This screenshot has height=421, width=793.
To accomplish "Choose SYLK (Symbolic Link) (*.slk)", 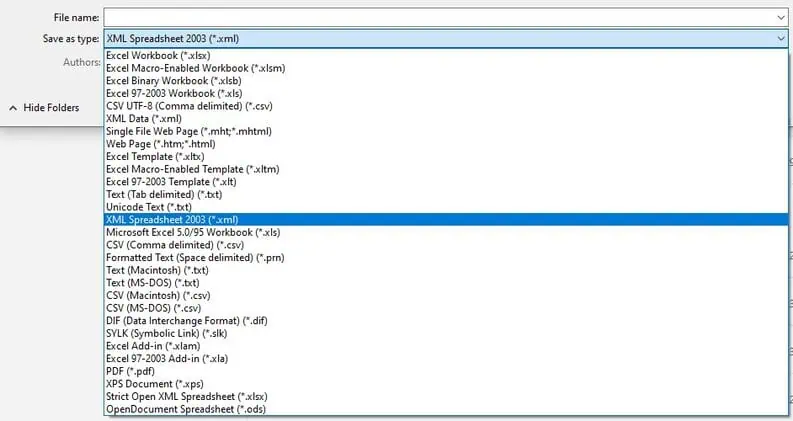I will click(x=446, y=333).
